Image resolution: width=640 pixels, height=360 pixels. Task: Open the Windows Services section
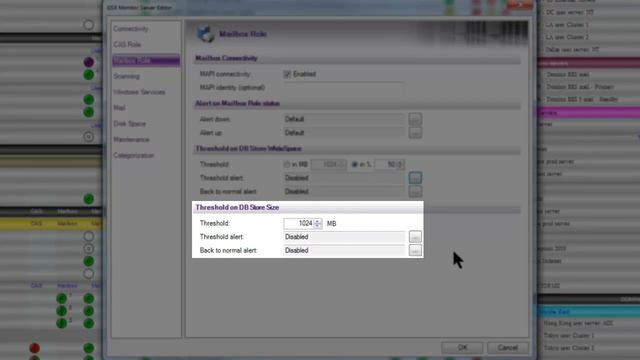pos(139,92)
